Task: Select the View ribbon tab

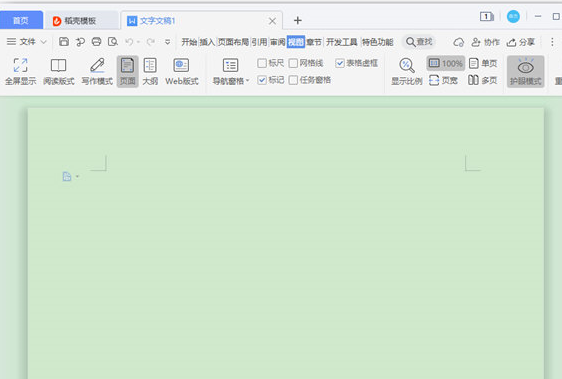Action: click(296, 42)
